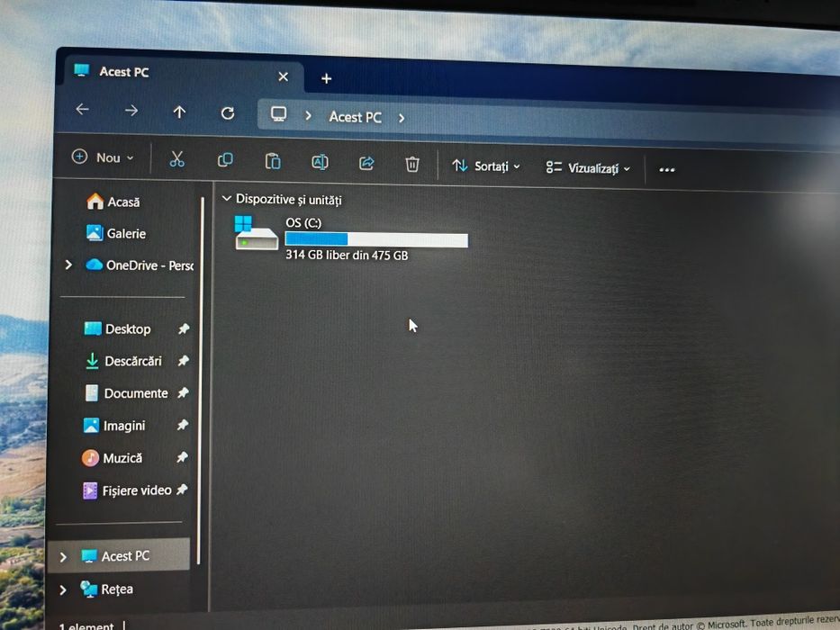This screenshot has width=840, height=630.
Task: Click the Share icon in toolbar
Action: (366, 163)
